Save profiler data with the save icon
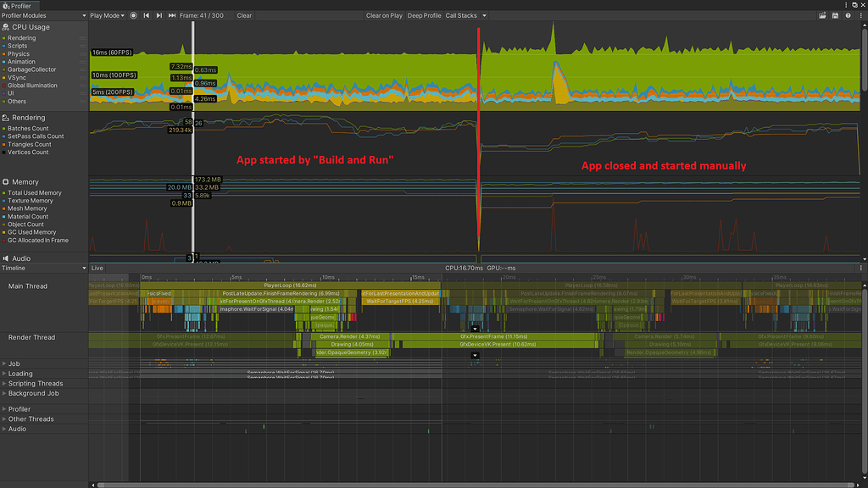Screen dimensions: 868x488 point(836,15)
